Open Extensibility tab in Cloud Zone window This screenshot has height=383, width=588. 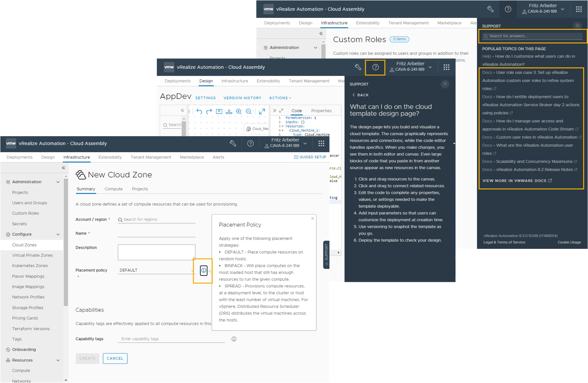tap(110, 157)
